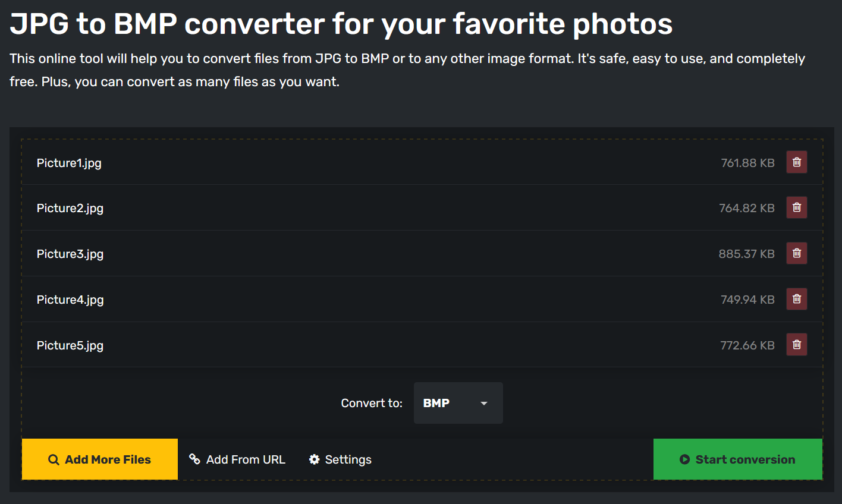Click the yellow Add More Files button
The height and width of the screenshot is (504, 842).
[100, 459]
